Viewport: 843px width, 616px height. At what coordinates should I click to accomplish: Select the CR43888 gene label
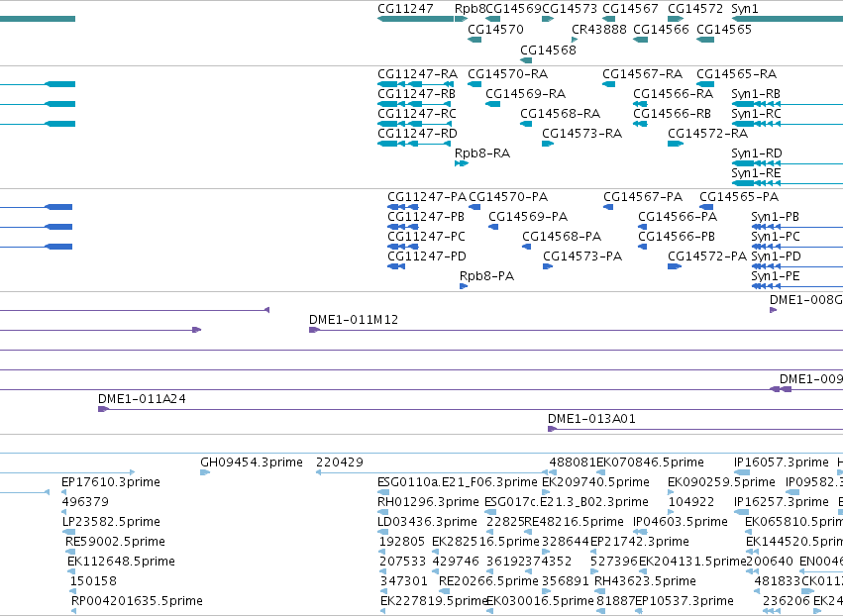[x=599, y=29]
